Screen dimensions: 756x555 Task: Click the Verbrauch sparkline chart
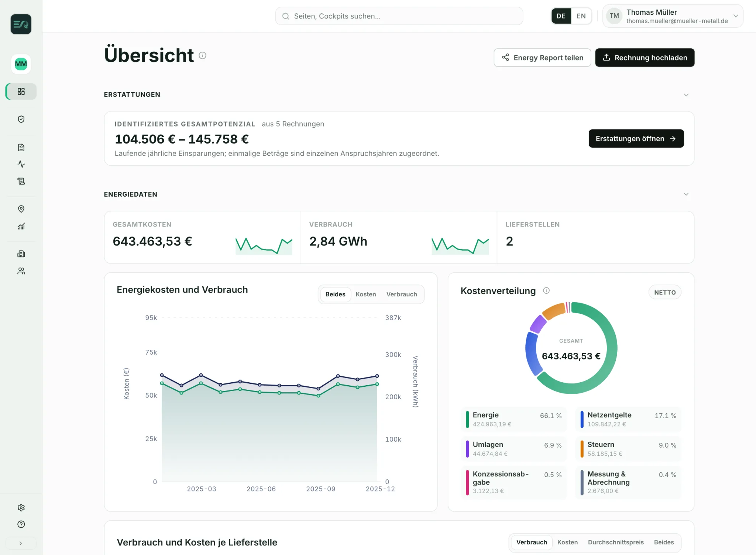(x=460, y=246)
